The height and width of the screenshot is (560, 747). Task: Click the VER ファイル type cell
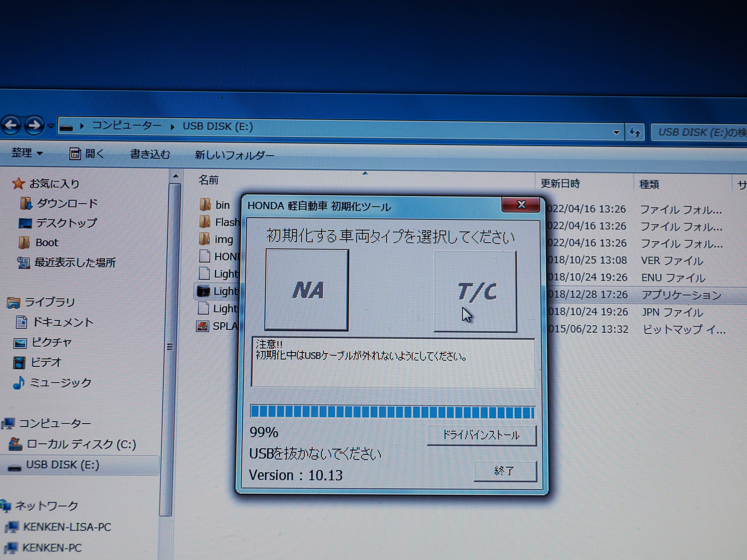coord(672,261)
